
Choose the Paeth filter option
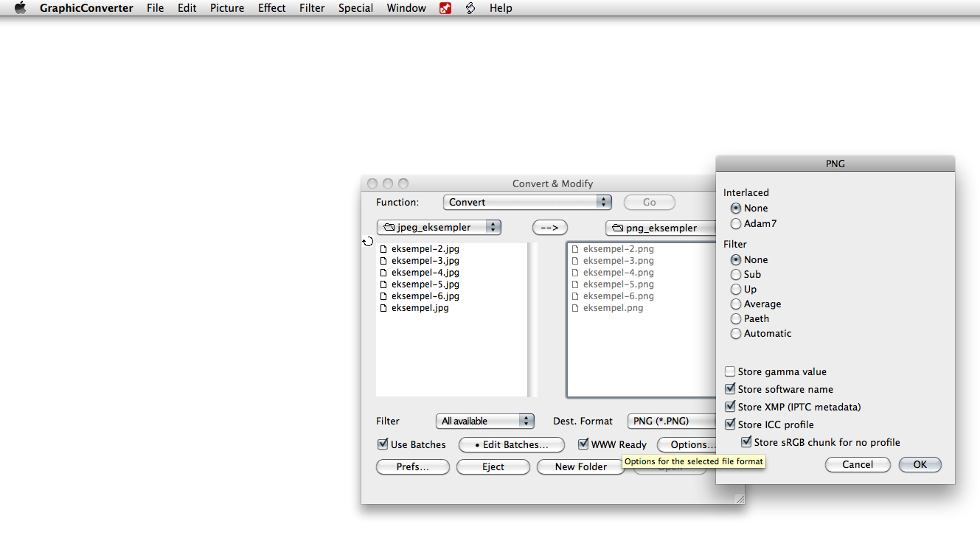[736, 319]
